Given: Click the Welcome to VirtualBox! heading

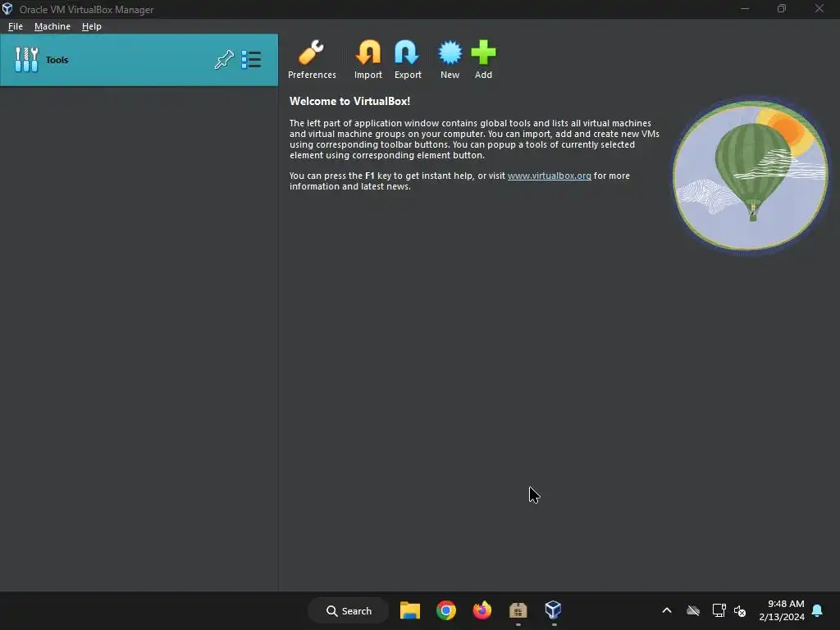Looking at the screenshot, I should [x=349, y=101].
